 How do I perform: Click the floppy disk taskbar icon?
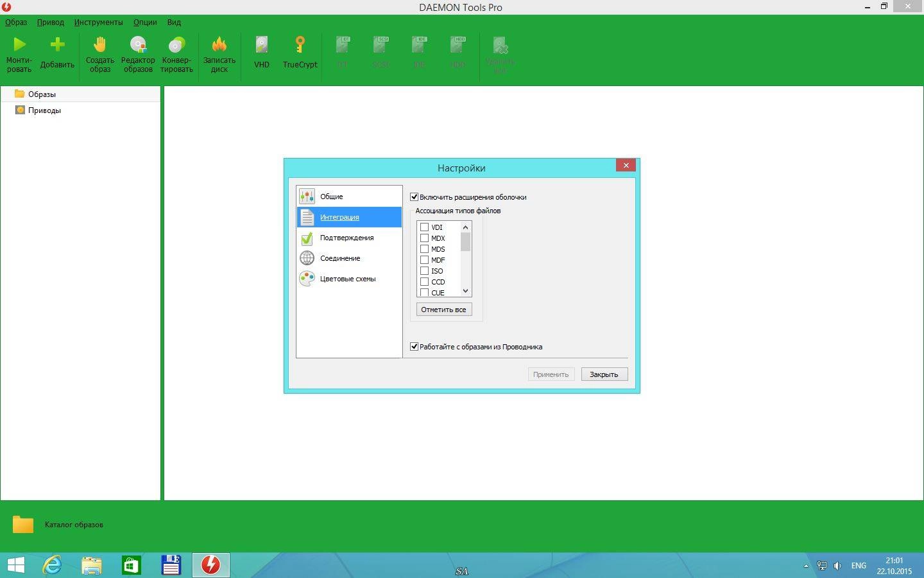click(171, 565)
